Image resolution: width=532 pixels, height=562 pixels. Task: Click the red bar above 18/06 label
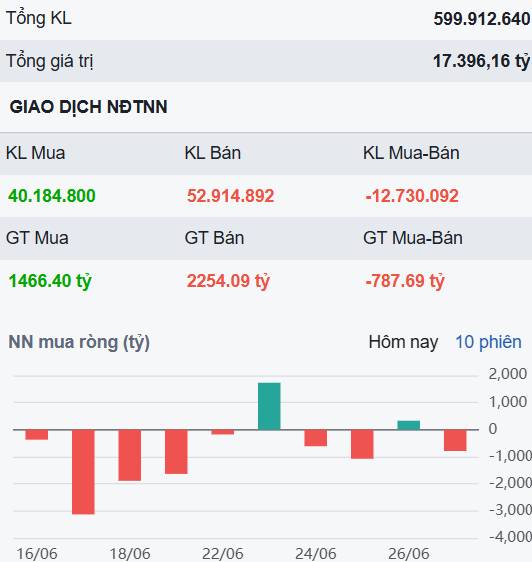coord(130,455)
